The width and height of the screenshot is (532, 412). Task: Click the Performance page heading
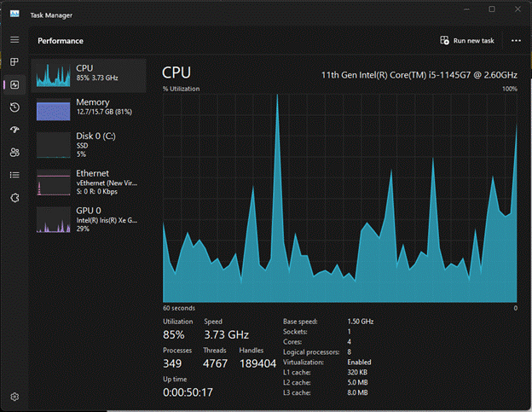tap(61, 41)
